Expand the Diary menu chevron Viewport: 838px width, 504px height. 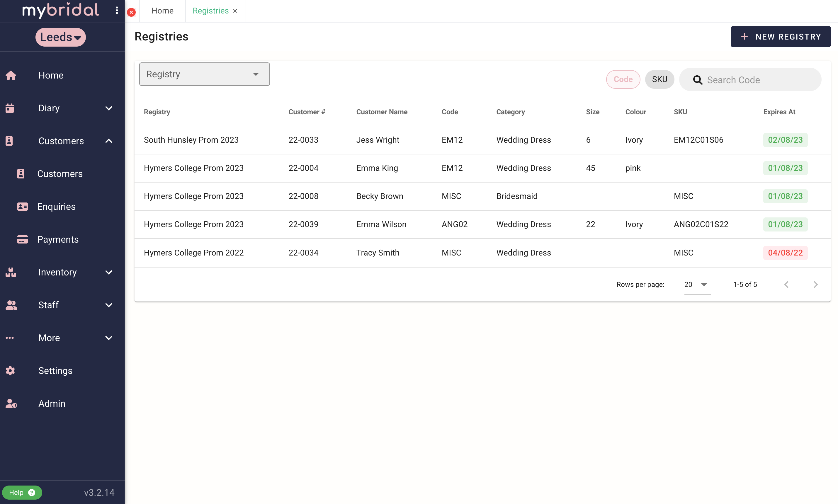click(109, 108)
